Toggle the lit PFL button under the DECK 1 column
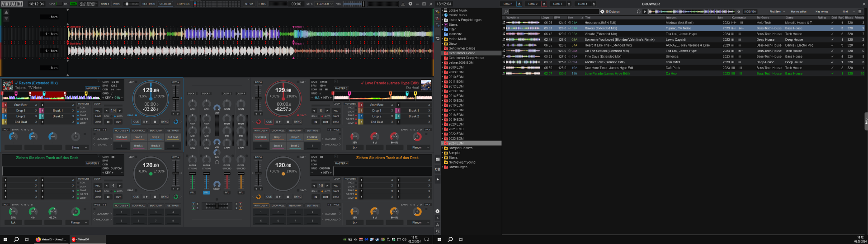868x244 pixels. coord(207,192)
